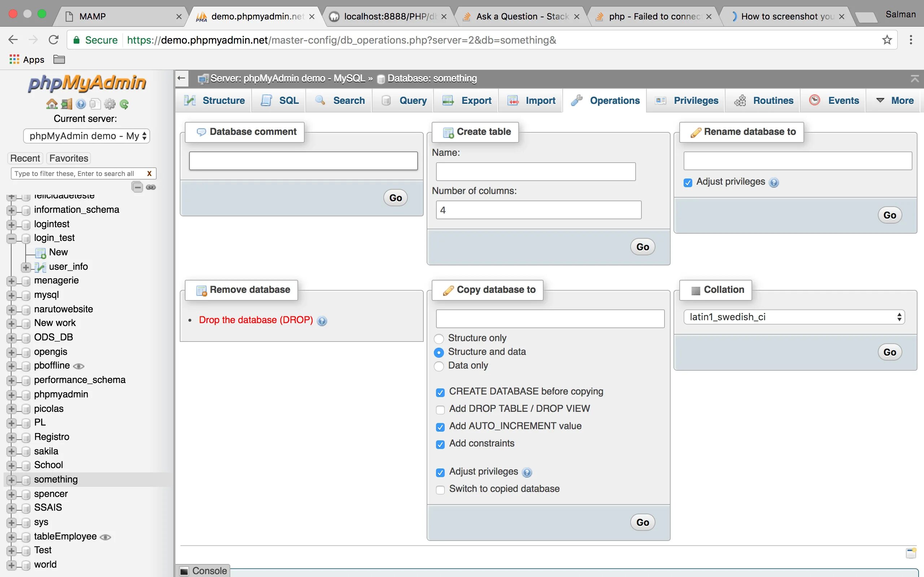This screenshot has height=577, width=924.
Task: Check Add DROP TABLE / DROP VIEW
Action: 440,409
